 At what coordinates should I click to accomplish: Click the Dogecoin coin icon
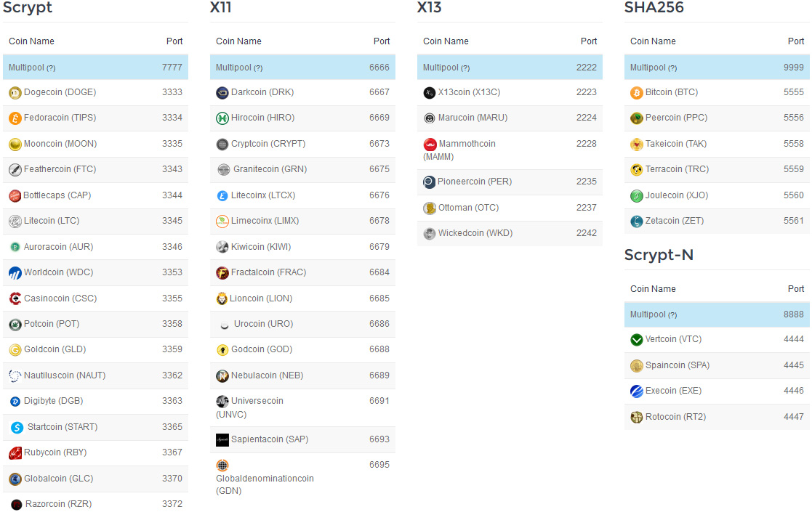click(x=15, y=93)
